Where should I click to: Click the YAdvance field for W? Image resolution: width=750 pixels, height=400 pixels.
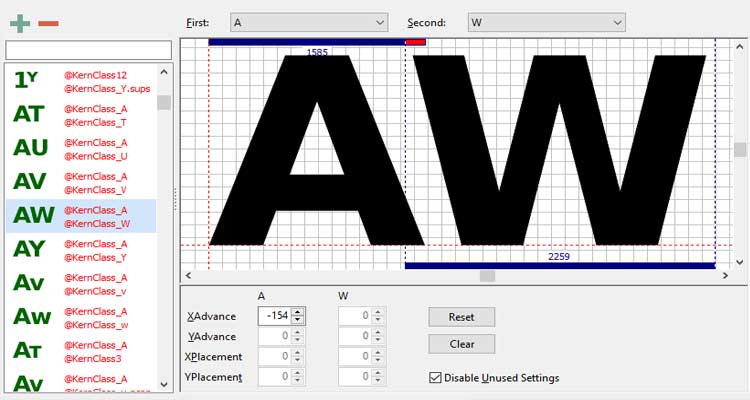coord(354,336)
